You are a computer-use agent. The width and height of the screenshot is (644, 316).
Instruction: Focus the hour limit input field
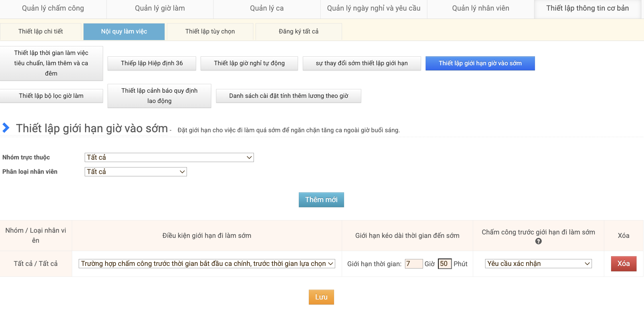(x=414, y=264)
